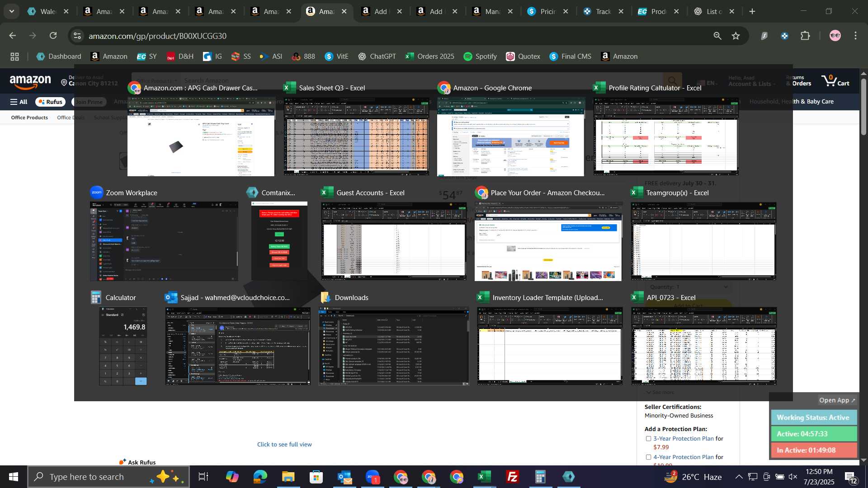
Task: Open the Zoom Workplace window thumbnail
Action: pyautogui.click(x=164, y=241)
